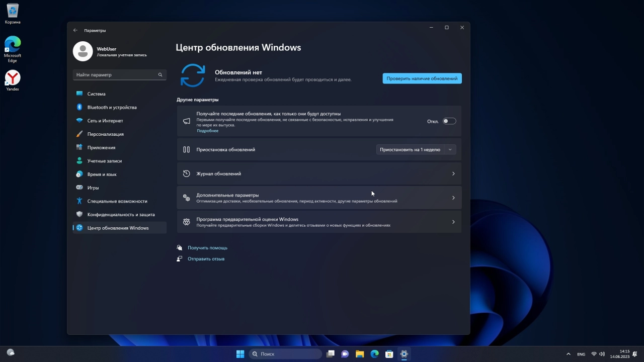The image size is (644, 362).
Task: Click the Найти параметр search field
Action: (x=120, y=74)
